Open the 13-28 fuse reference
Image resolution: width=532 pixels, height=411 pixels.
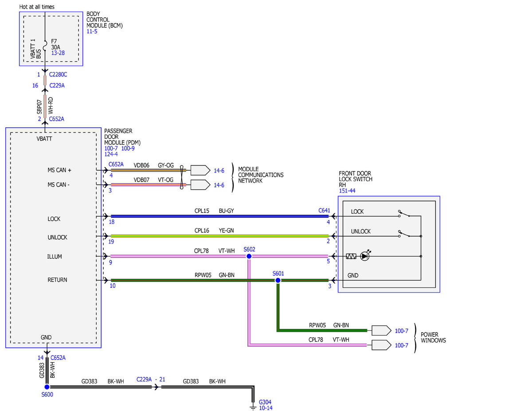(58, 53)
